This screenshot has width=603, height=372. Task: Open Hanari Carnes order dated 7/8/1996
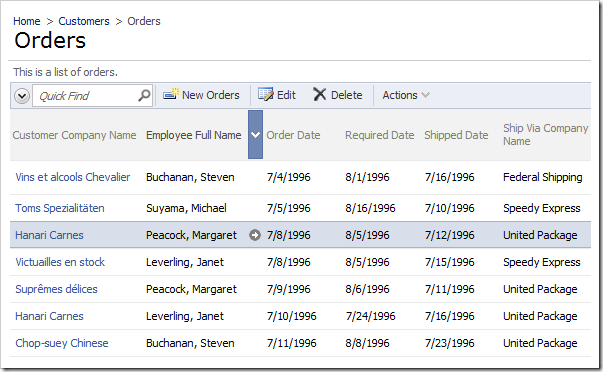(49, 235)
